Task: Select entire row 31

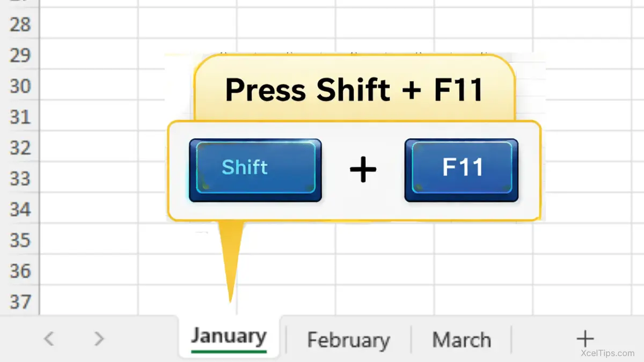Action: point(20,116)
